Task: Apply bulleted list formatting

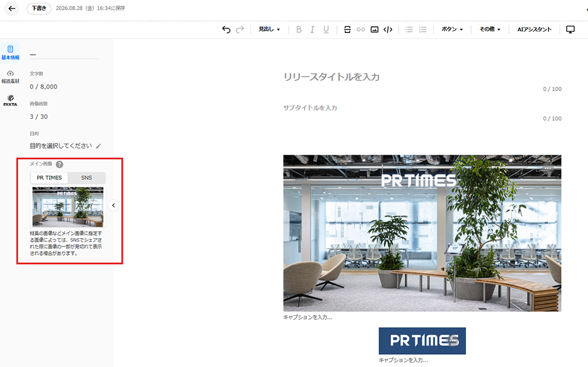Action: pos(409,29)
